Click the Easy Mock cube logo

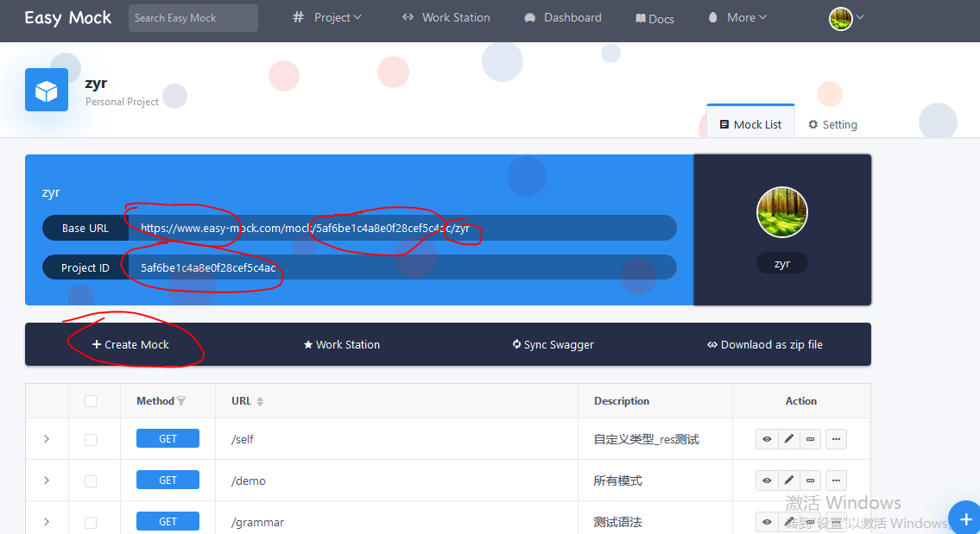tap(46, 89)
